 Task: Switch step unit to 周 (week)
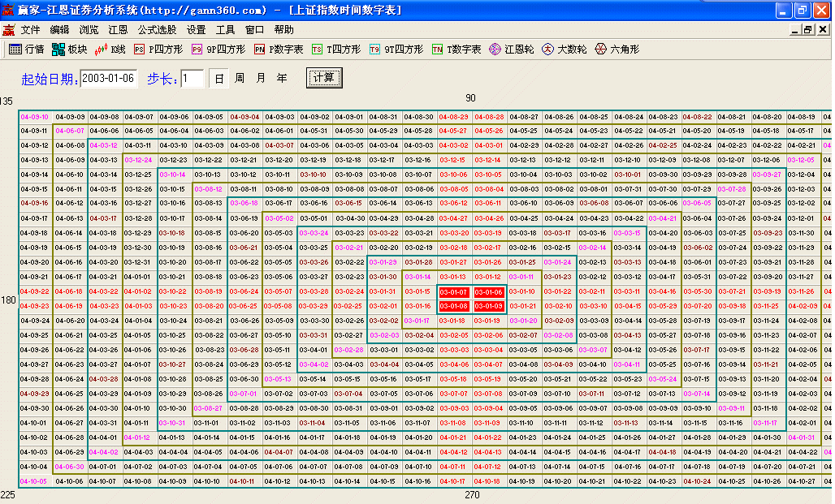click(x=240, y=79)
